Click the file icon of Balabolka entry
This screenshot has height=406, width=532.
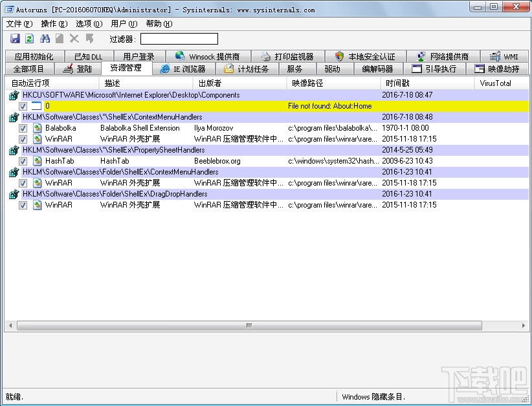tap(38, 128)
